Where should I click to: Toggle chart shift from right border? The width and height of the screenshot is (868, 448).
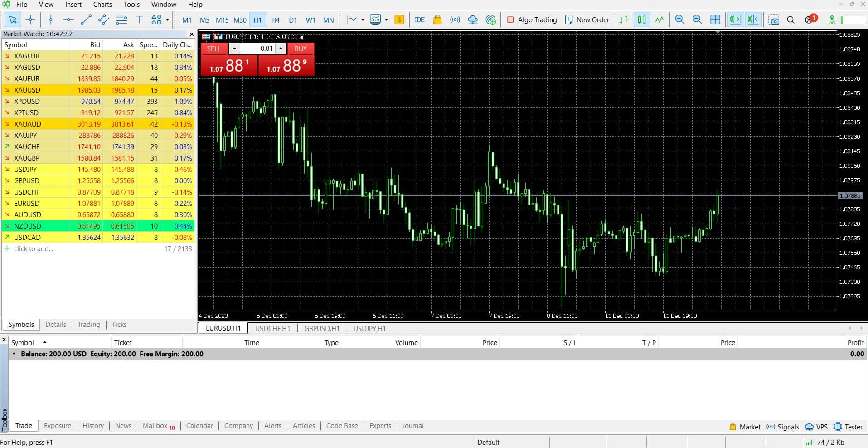click(x=753, y=19)
